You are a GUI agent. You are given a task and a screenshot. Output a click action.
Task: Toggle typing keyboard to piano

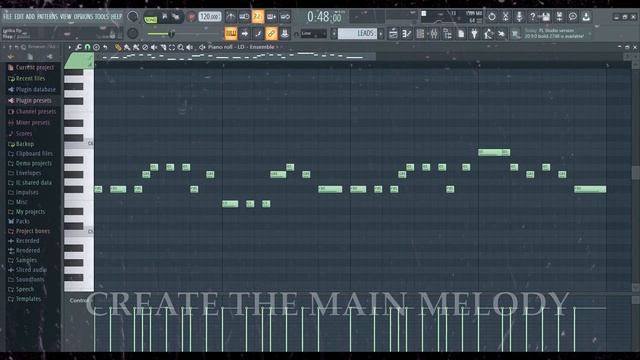[231, 33]
